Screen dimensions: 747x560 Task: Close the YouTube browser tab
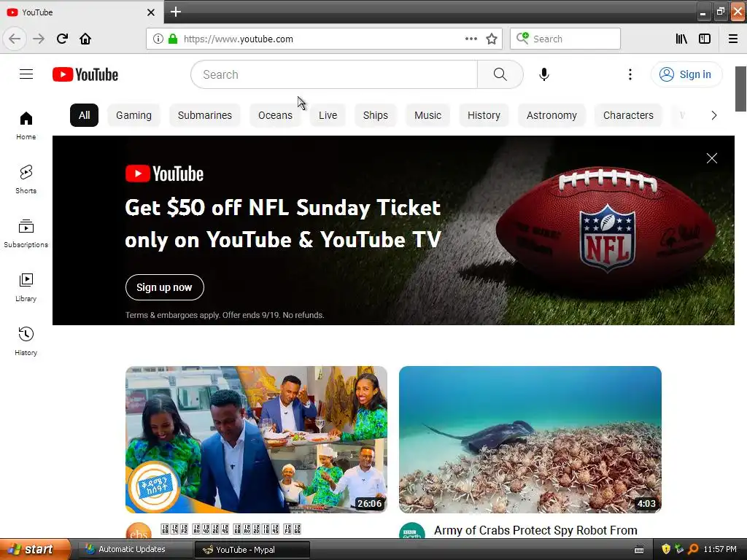coord(151,12)
